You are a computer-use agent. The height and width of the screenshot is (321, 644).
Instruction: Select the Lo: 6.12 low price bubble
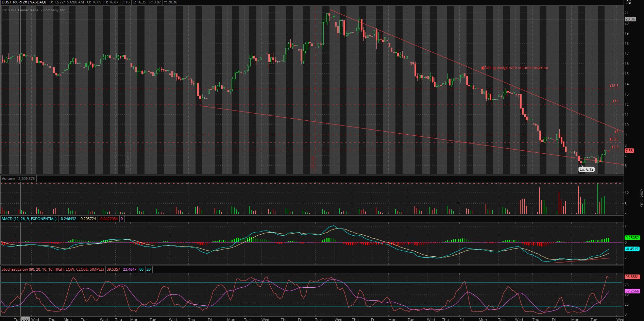tap(587, 169)
